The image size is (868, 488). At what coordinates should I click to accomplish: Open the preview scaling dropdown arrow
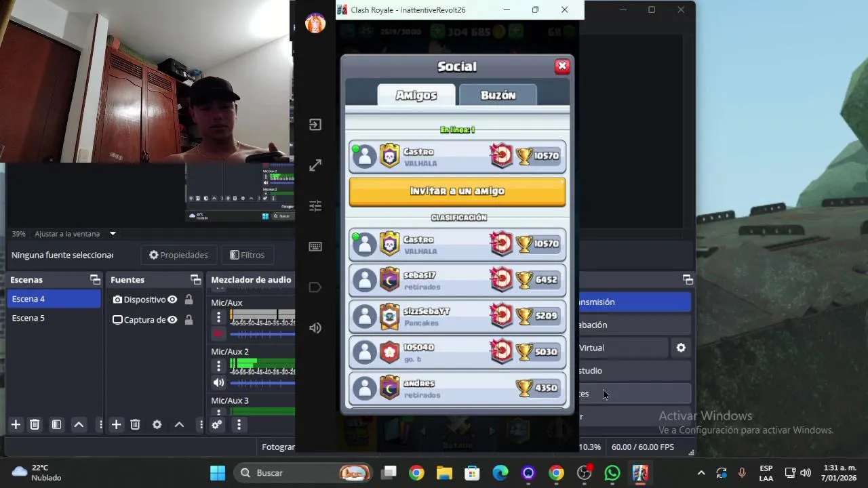click(x=113, y=234)
